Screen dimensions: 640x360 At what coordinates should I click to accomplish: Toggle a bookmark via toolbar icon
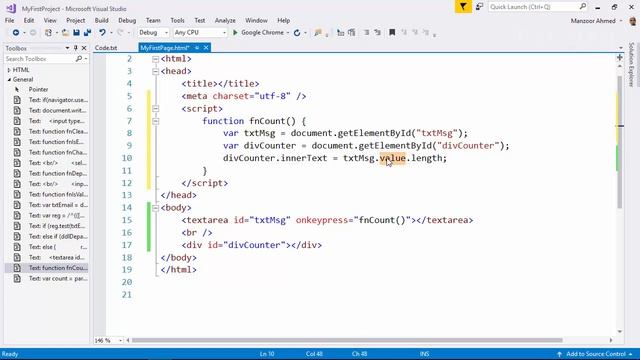coord(392,33)
